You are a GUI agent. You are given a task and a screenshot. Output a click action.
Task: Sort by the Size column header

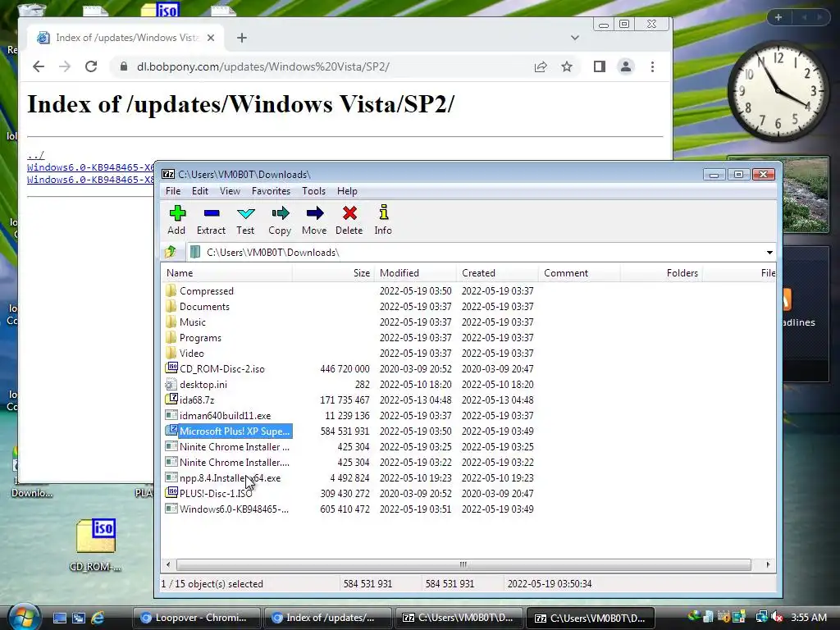(x=333, y=272)
